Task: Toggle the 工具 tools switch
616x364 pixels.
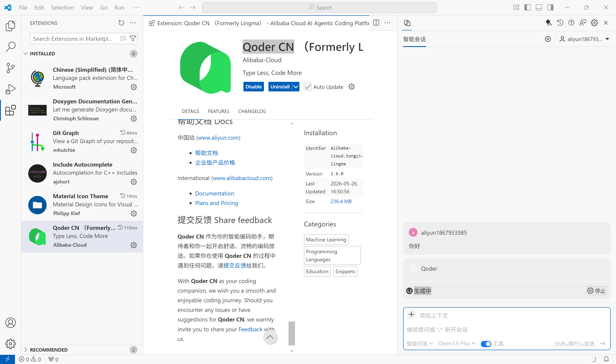Action: point(486,344)
